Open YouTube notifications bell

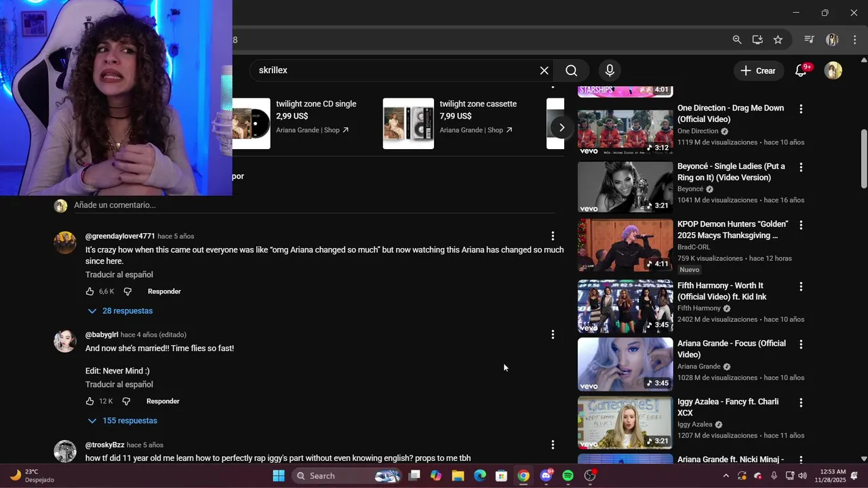click(x=801, y=70)
